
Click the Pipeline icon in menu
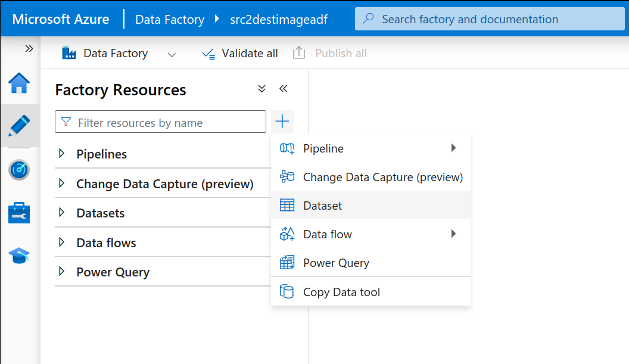(287, 148)
